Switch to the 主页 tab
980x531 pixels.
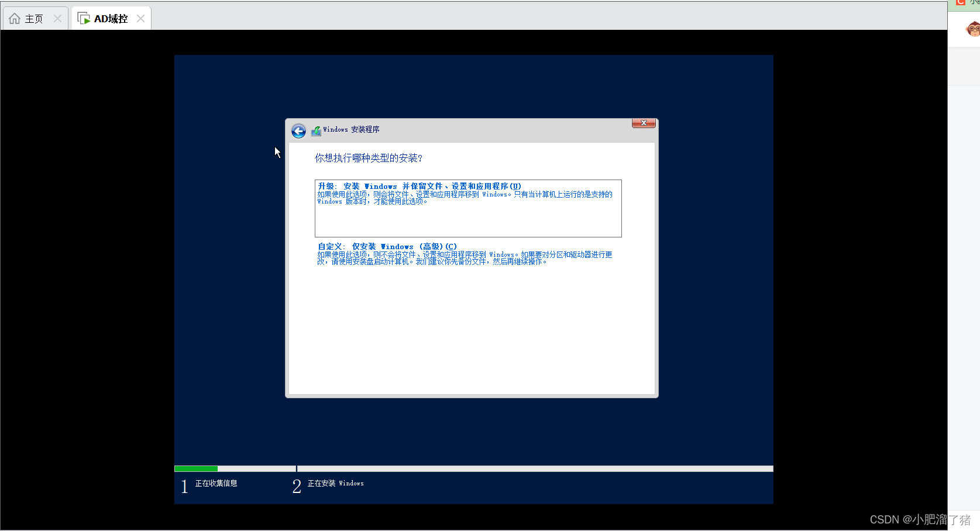(x=35, y=19)
